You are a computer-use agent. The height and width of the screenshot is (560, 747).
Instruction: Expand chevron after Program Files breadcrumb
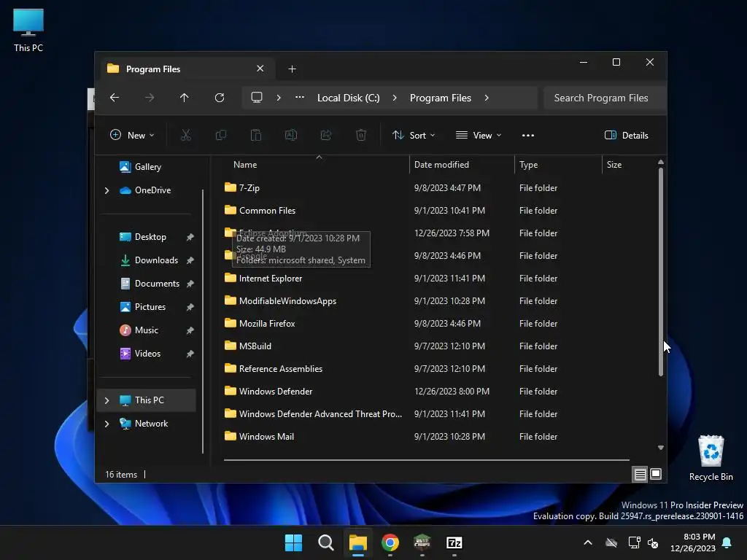click(x=487, y=98)
